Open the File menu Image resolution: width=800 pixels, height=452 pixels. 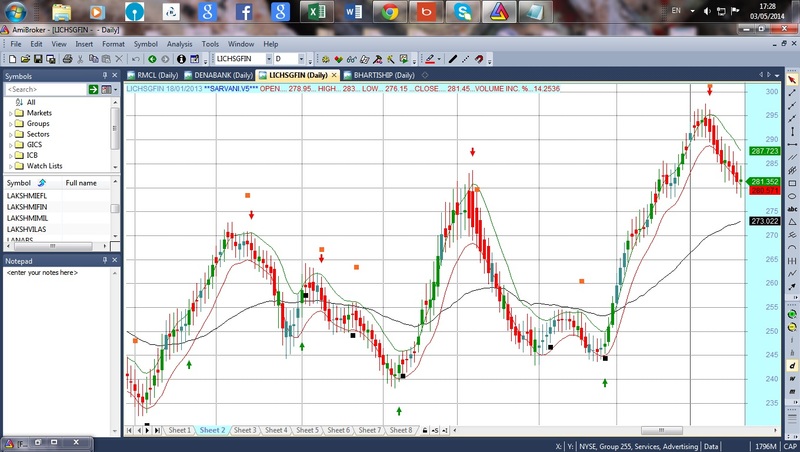pos(16,44)
